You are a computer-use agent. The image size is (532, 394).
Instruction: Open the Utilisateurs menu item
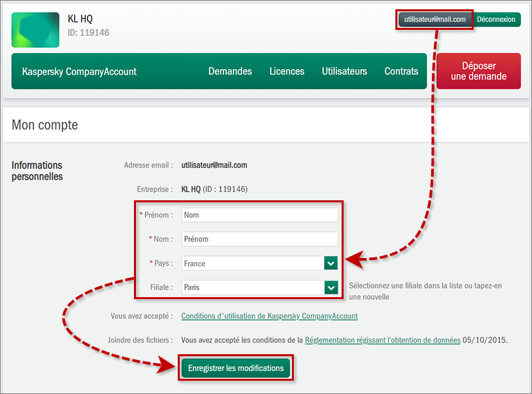(344, 72)
